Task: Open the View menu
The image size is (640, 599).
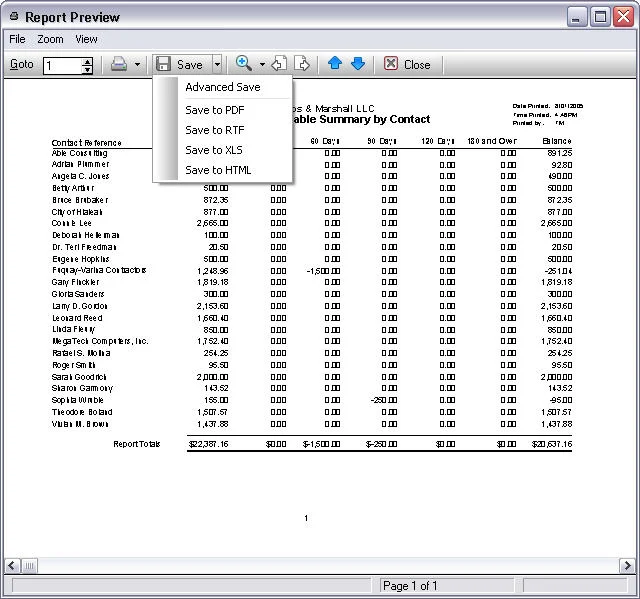Action: pyautogui.click(x=86, y=39)
